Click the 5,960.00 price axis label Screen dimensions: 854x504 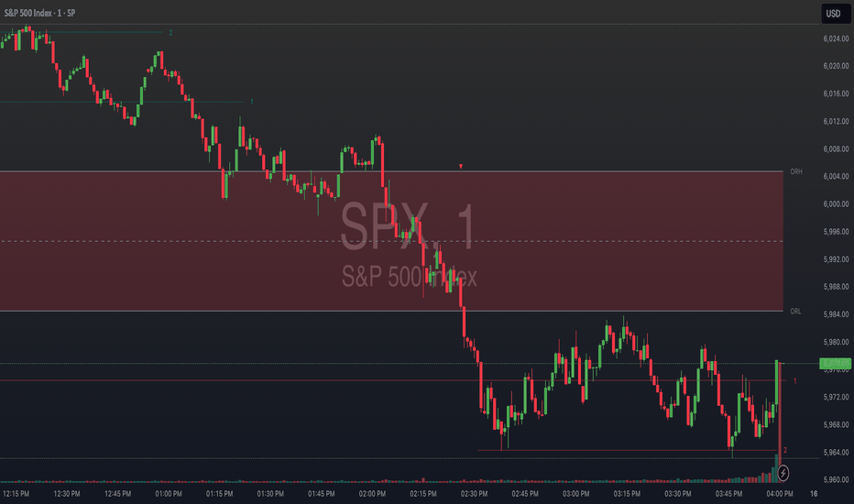coord(836,480)
